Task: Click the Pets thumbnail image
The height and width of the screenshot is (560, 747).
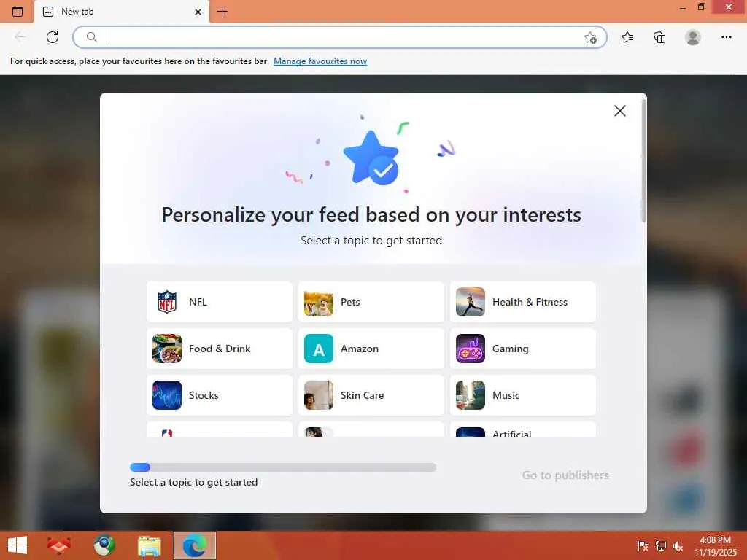Action: (319, 302)
